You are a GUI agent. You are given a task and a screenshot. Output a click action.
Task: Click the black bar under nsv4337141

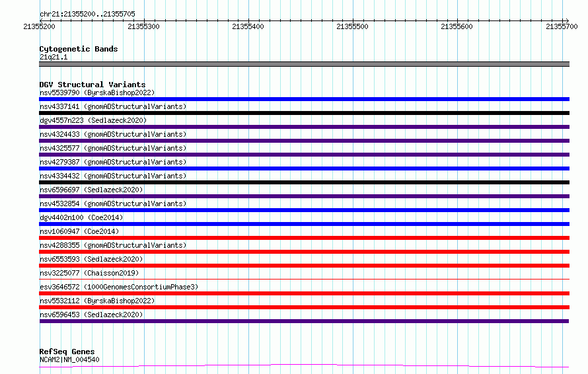click(x=304, y=113)
